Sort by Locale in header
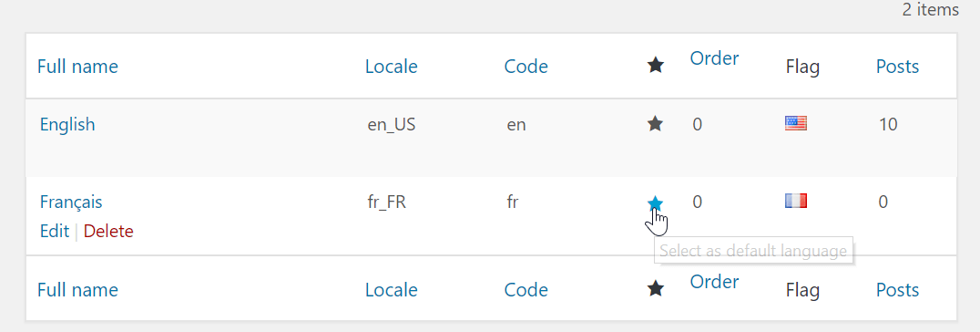Image resolution: width=980 pixels, height=332 pixels. [x=392, y=66]
